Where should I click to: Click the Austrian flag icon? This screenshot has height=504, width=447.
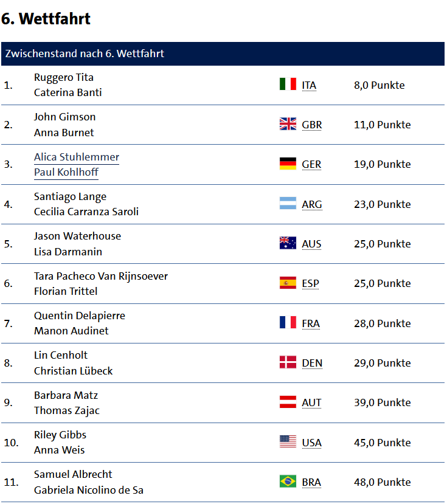click(x=288, y=402)
